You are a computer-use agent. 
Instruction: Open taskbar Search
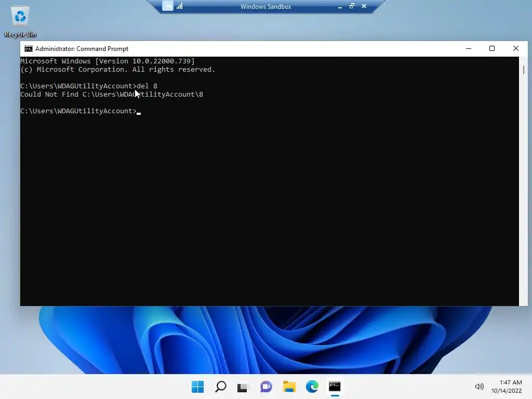click(x=220, y=387)
